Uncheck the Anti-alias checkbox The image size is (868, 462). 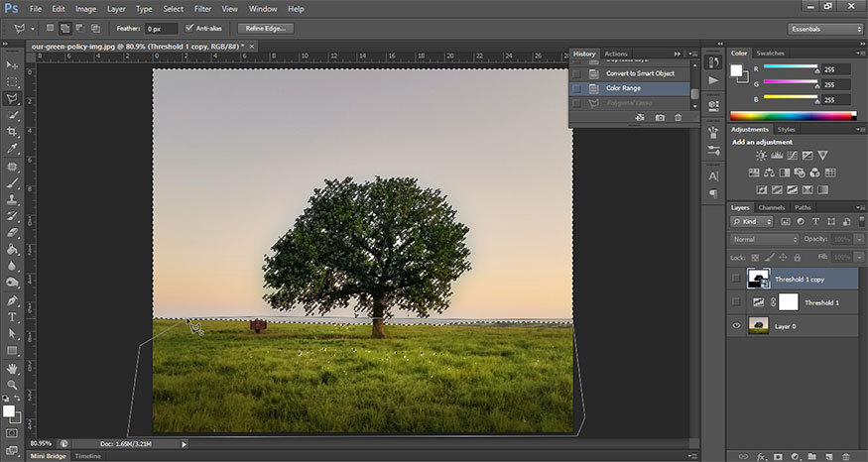189,28
